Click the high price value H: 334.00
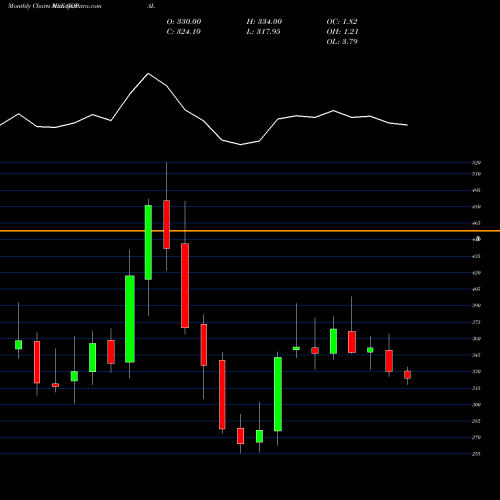 (264, 22)
